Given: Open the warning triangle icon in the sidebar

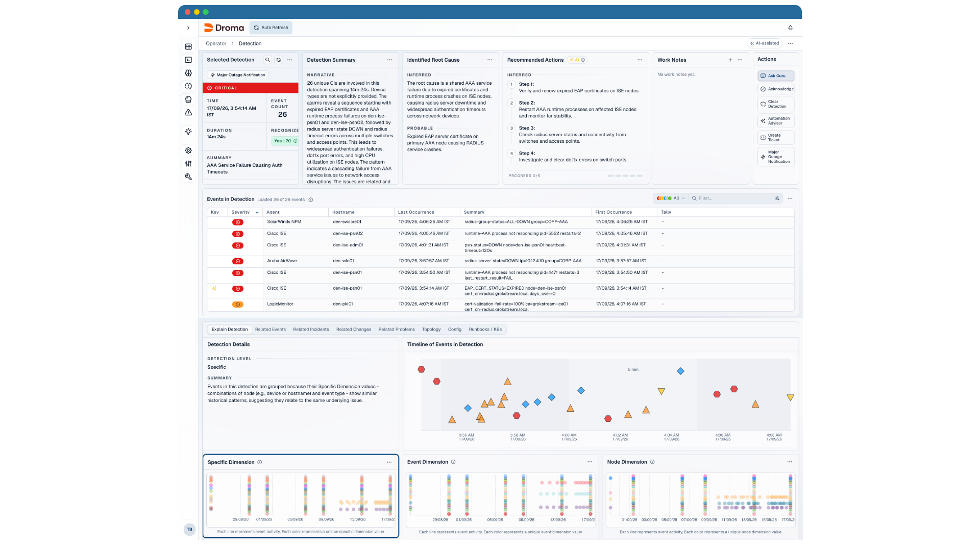Looking at the screenshot, I should coord(188,112).
